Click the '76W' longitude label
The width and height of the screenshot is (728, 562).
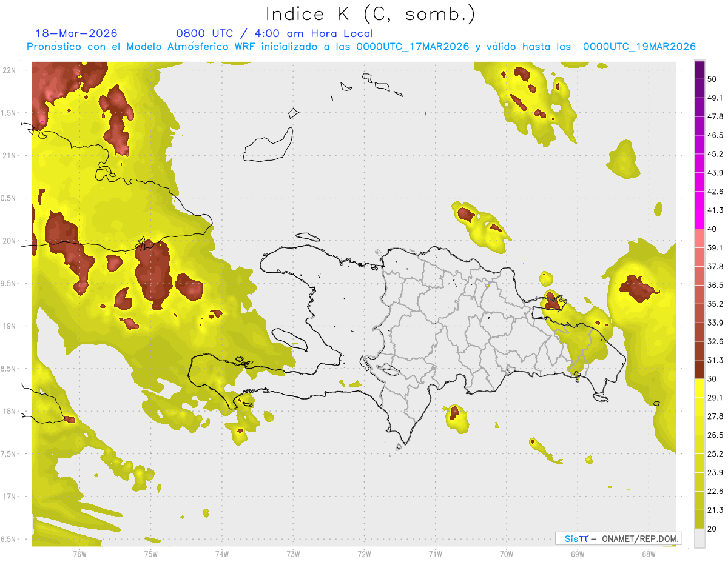point(79,554)
